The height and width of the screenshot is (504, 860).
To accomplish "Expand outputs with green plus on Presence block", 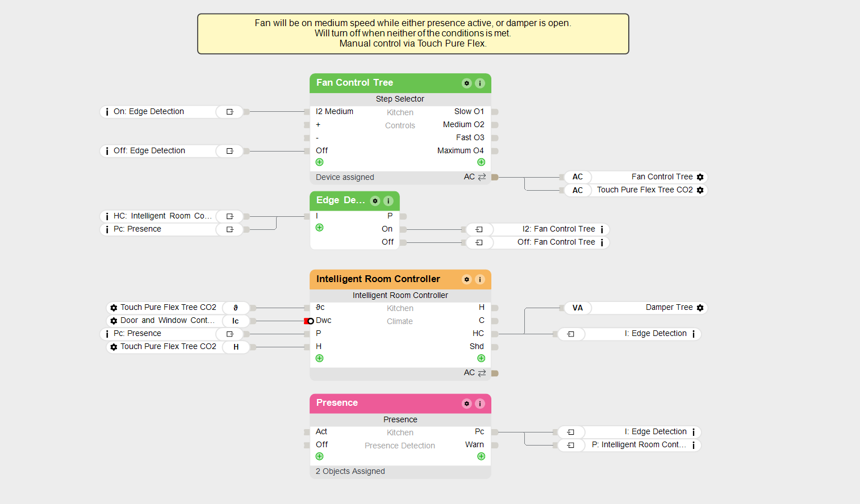I will click(x=481, y=456).
